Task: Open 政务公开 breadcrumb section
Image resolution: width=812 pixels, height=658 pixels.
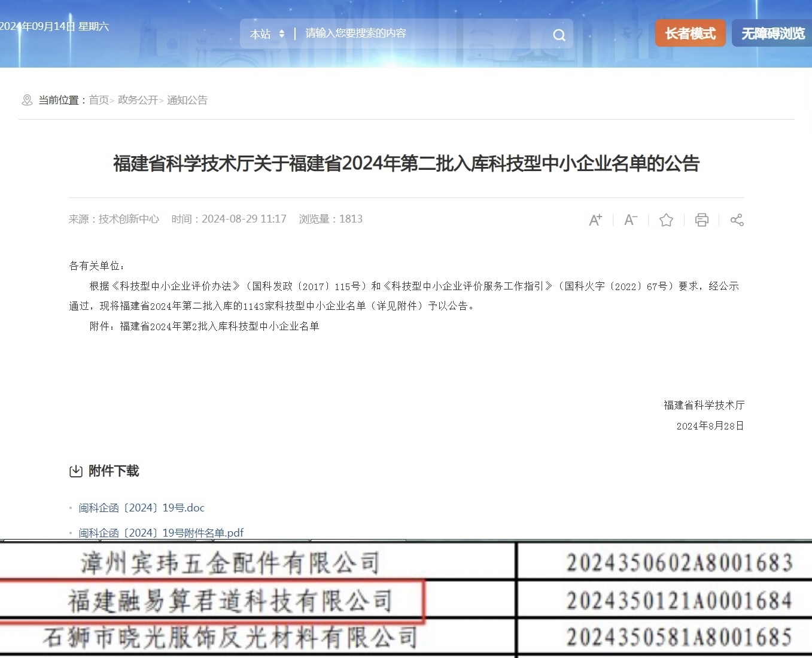Action: pos(138,100)
